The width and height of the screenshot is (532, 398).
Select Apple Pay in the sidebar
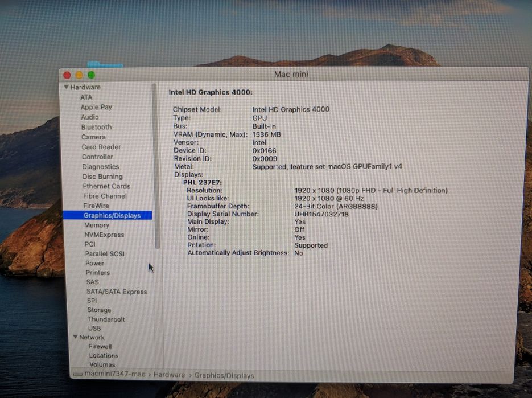pyautogui.click(x=96, y=107)
